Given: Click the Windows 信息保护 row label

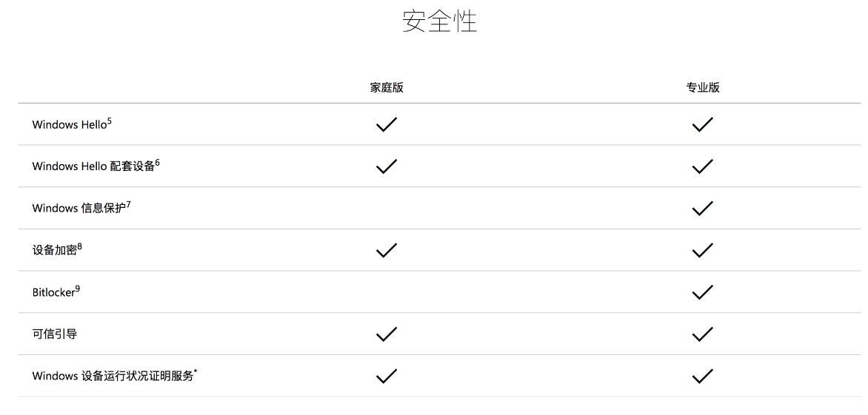Looking at the screenshot, I should tap(79, 209).
